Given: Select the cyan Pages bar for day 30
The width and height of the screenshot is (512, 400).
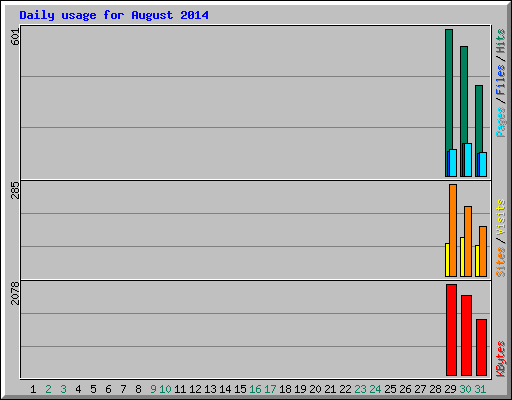Looking at the screenshot, I should pyautogui.click(x=468, y=160).
